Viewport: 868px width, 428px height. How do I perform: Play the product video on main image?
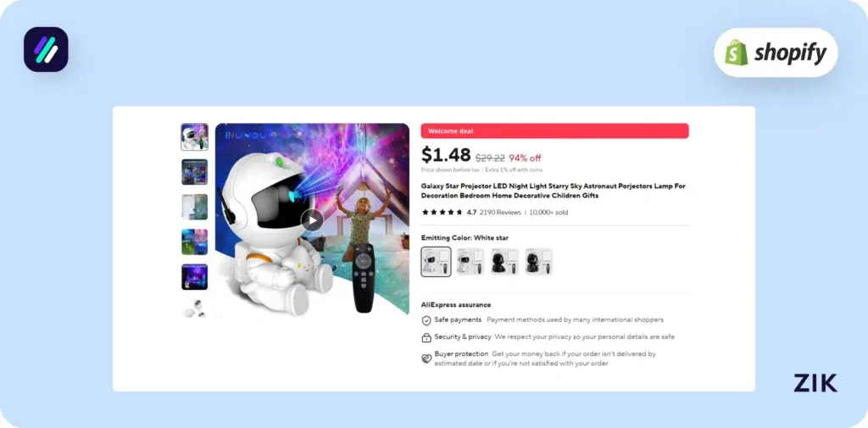[312, 220]
